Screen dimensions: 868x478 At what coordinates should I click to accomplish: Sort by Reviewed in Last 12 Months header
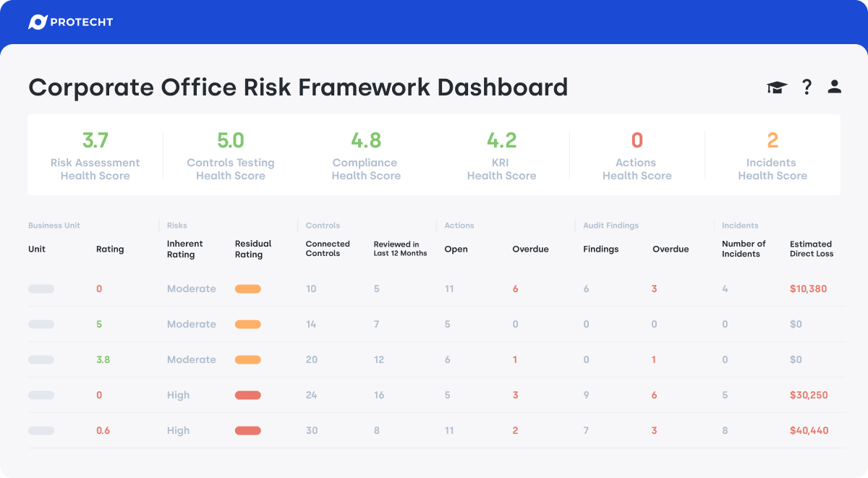click(x=400, y=249)
